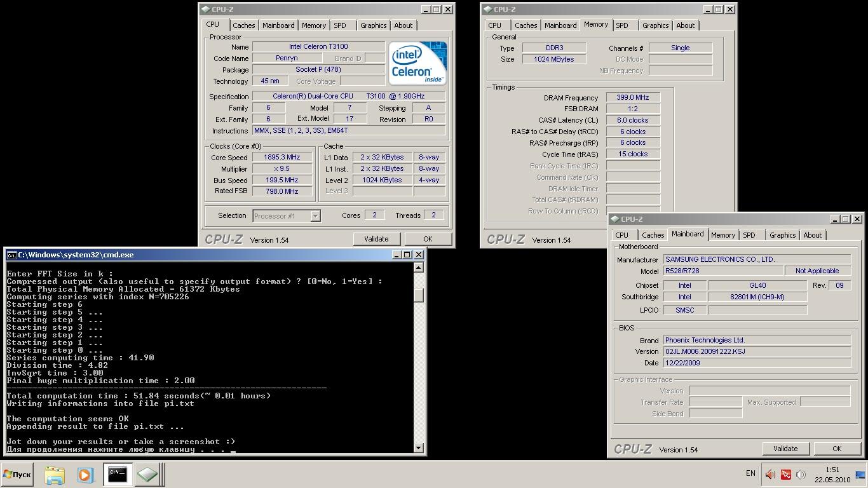Open SPD tab in CPU window
Screen dimensions: 868x488
point(340,25)
